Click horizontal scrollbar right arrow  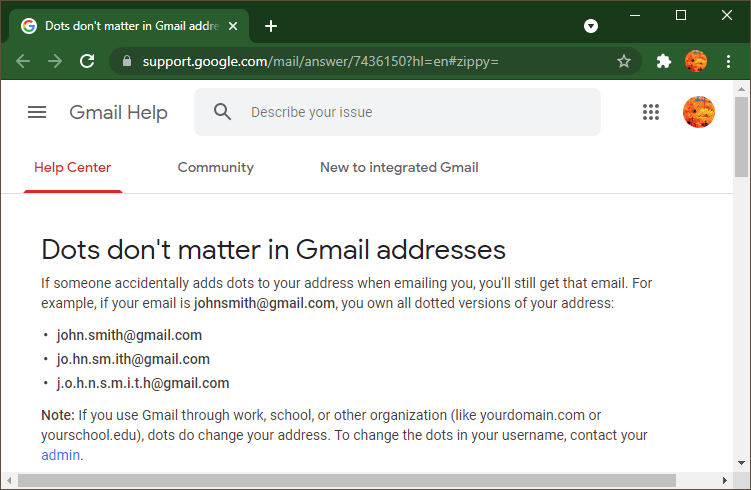click(x=725, y=480)
